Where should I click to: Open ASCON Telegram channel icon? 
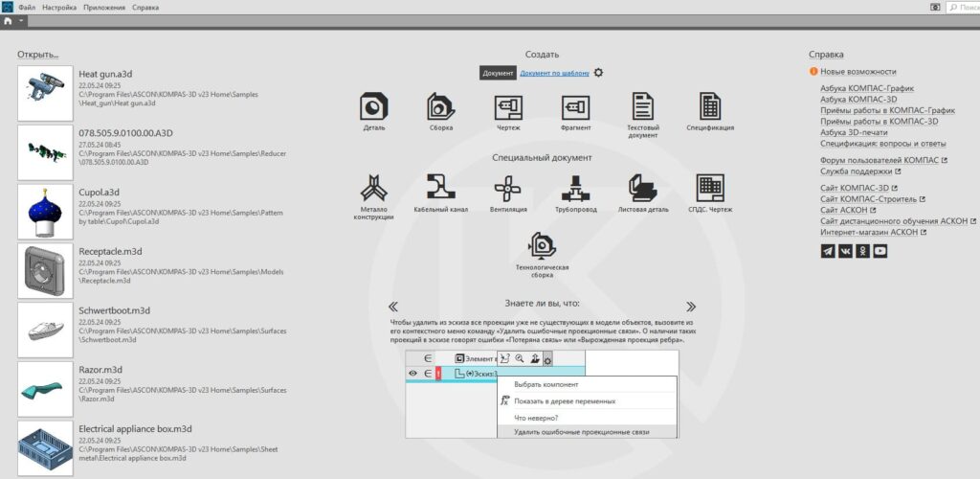point(828,251)
